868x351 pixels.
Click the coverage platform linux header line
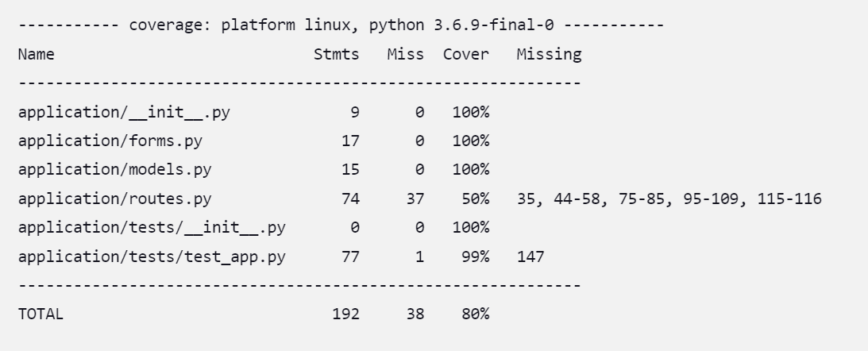341,25
